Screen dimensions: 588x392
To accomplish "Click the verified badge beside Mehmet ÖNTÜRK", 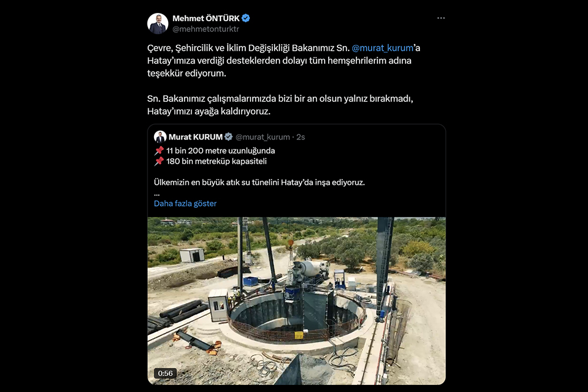I will click(x=246, y=18).
